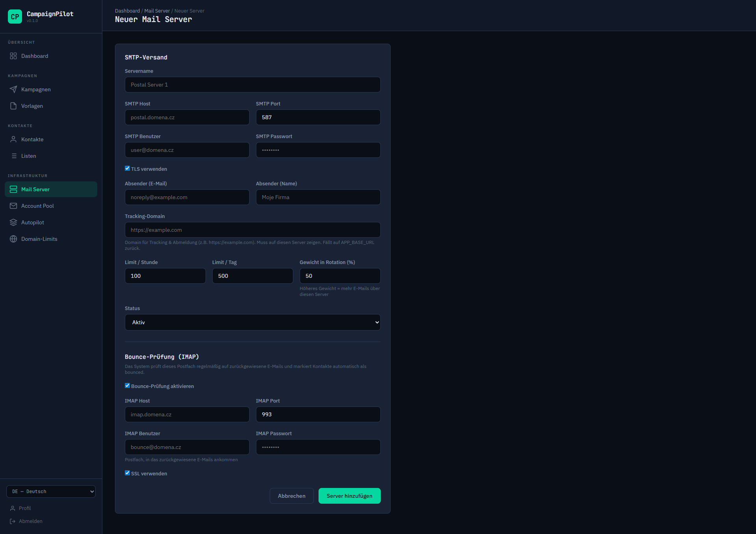This screenshot has width=756, height=534.
Task: Click Gewicht in Rotation field showing 50
Action: pos(340,276)
